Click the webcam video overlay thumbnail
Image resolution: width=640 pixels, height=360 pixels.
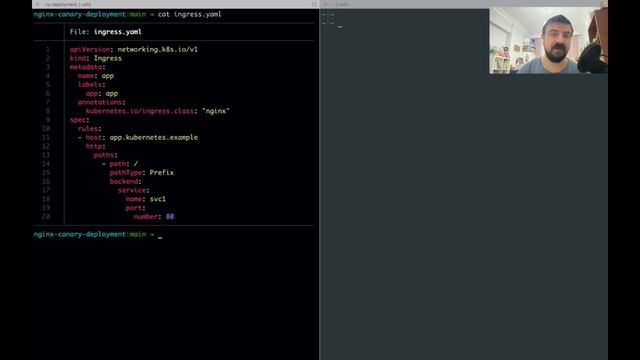[548, 41]
